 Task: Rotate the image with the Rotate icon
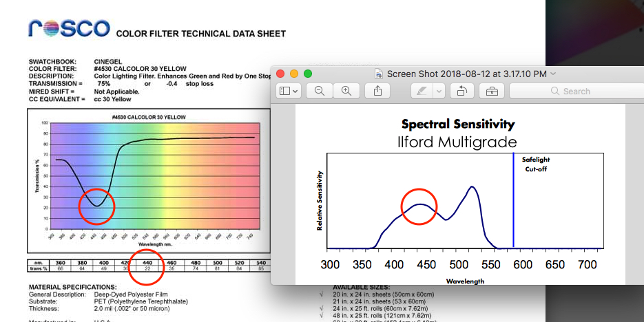(x=461, y=91)
